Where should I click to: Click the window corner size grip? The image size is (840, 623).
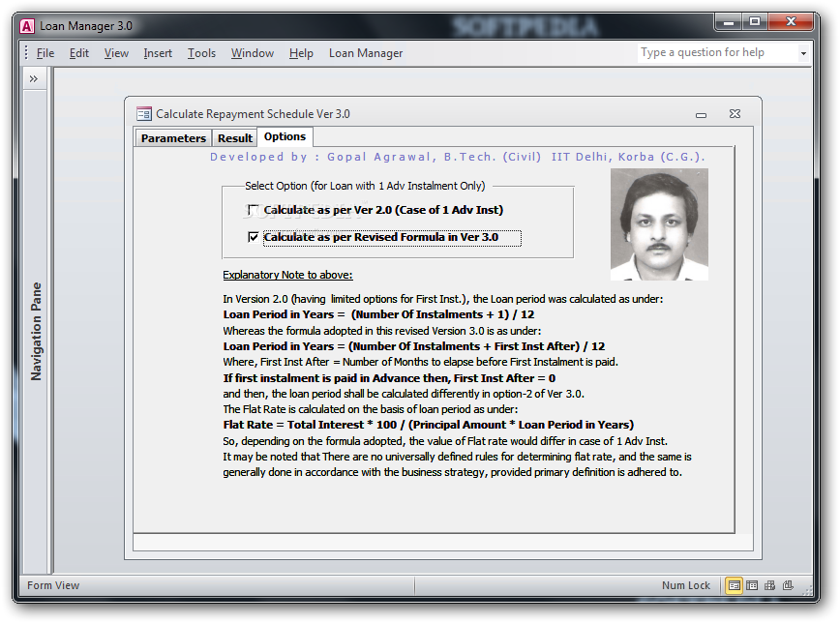[x=807, y=590]
